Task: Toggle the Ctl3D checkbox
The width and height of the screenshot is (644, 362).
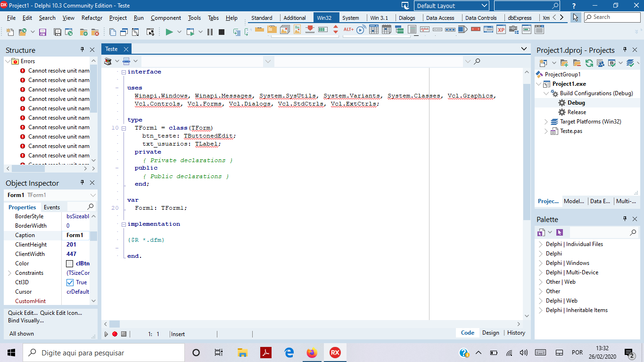Action: [70, 282]
